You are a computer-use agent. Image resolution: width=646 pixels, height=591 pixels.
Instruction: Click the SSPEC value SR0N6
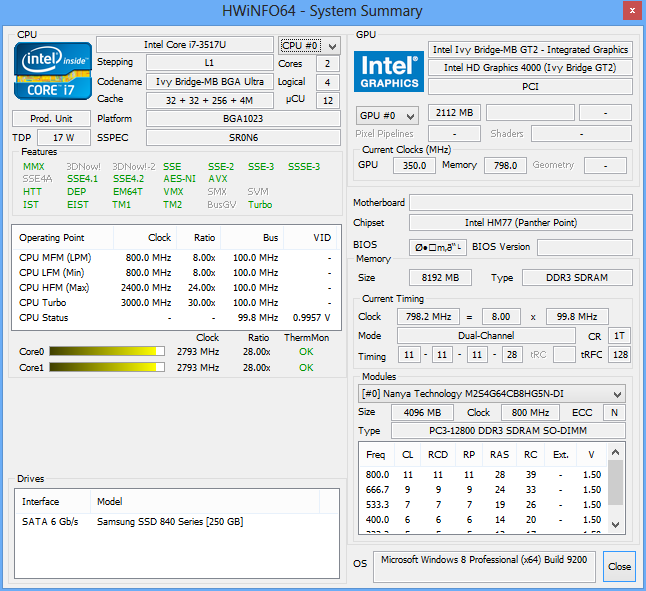pyautogui.click(x=243, y=138)
